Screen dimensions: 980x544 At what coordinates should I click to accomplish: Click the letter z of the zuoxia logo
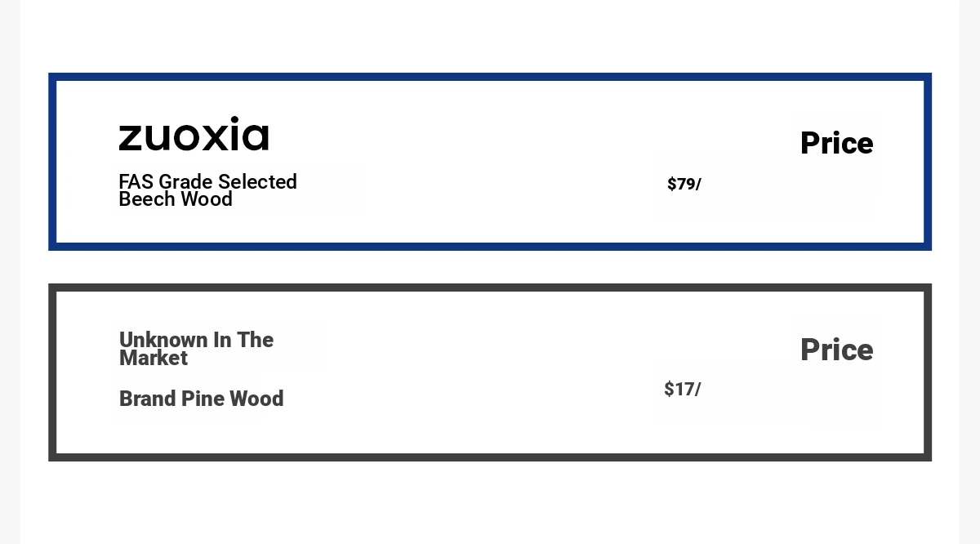[x=131, y=137]
